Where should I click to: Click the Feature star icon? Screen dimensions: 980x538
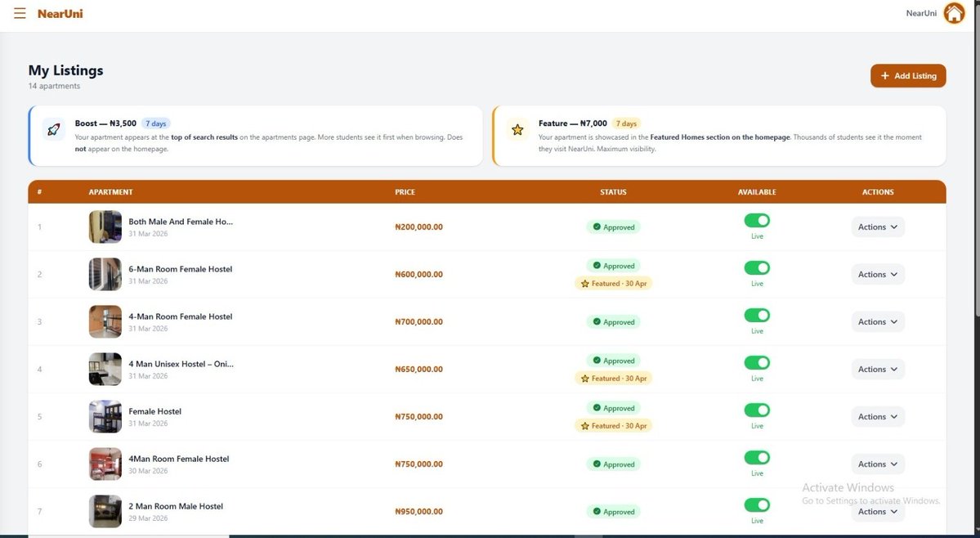click(517, 130)
